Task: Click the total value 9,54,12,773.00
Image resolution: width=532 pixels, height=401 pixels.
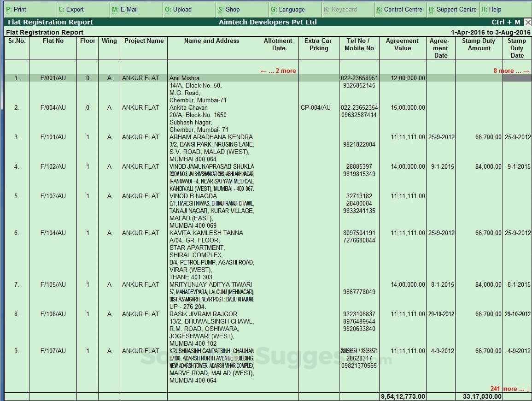Action: click(402, 396)
